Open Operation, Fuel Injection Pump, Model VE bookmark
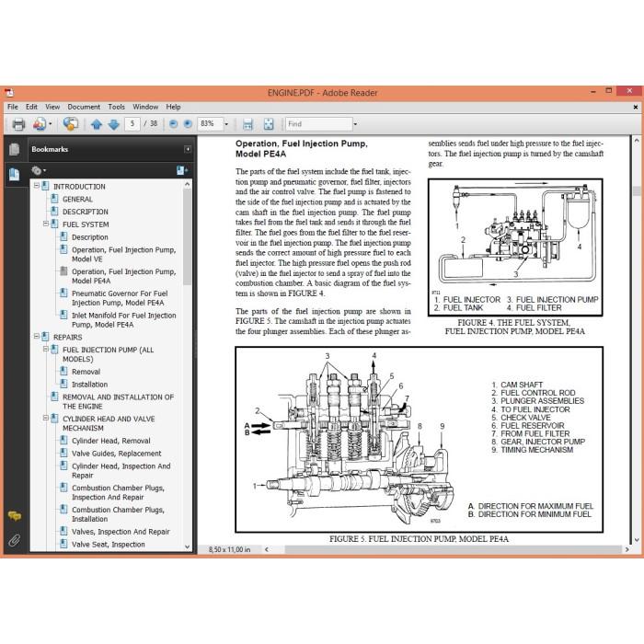Screen dimensions: 644x644 pos(123,254)
